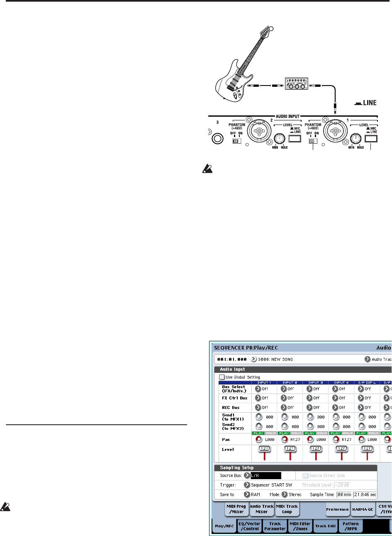392x536 pixels.
Task: Open the Audio Track Mixer page
Action: point(262,509)
